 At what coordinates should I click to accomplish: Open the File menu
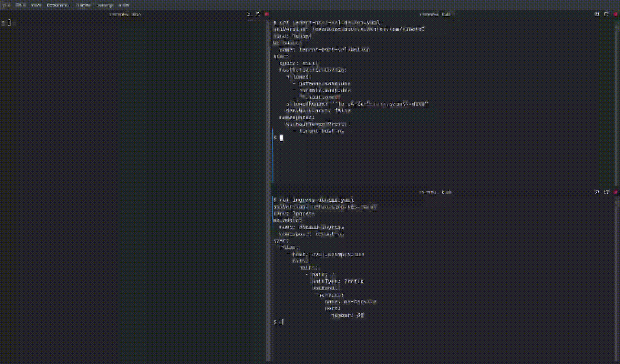pos(6,5)
